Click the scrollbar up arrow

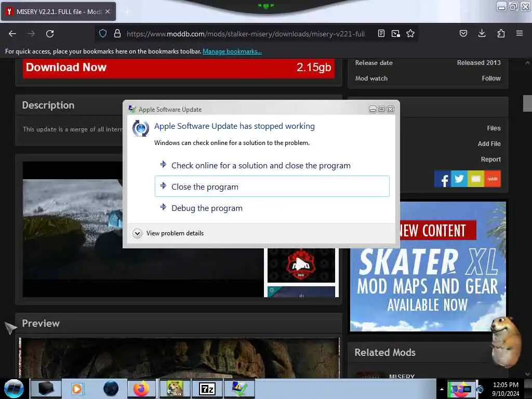[x=527, y=63]
